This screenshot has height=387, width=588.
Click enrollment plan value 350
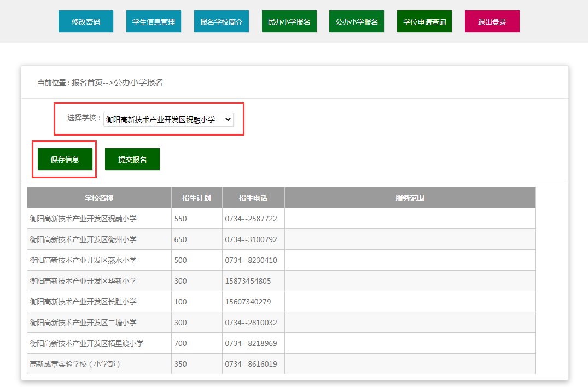181,364
